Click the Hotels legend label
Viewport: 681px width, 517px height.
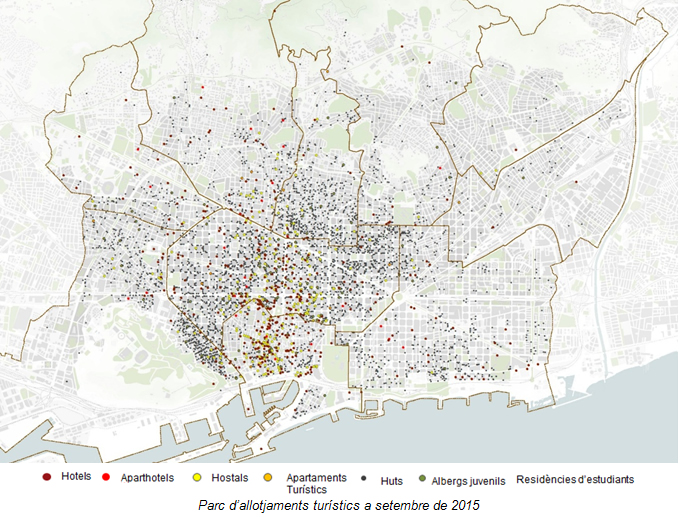coord(76,477)
